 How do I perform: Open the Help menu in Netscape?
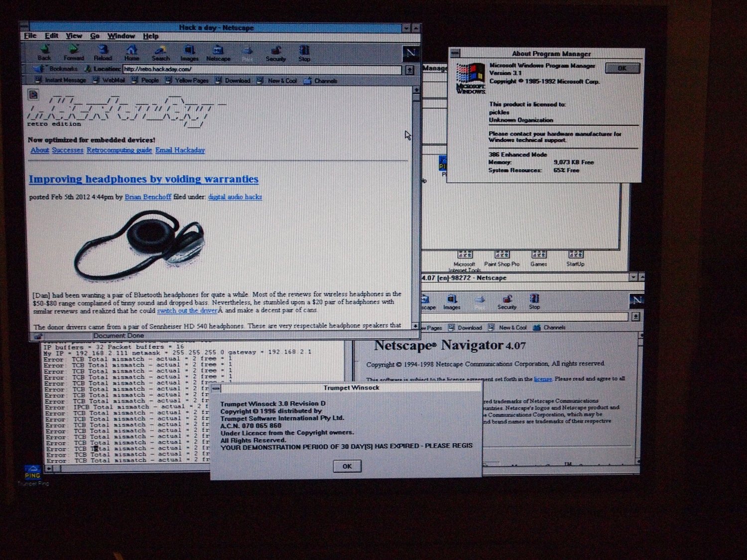point(150,36)
